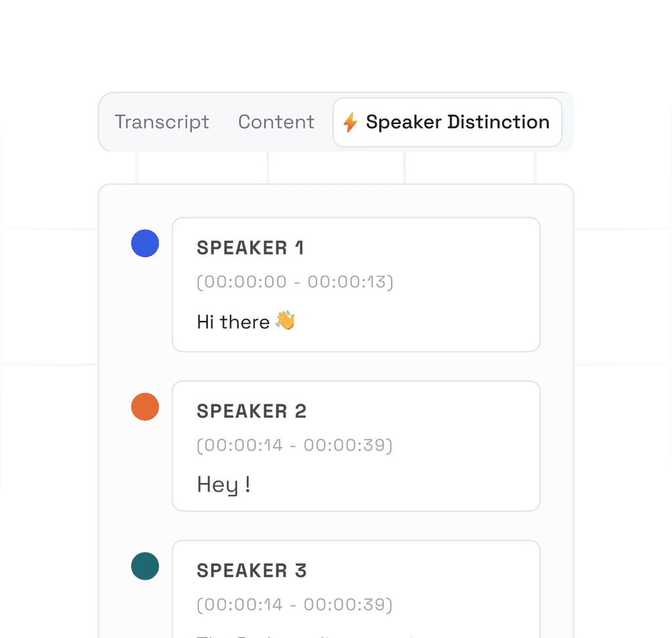Select the Speaker 1 avatar circle
672x638 pixels.
(145, 244)
